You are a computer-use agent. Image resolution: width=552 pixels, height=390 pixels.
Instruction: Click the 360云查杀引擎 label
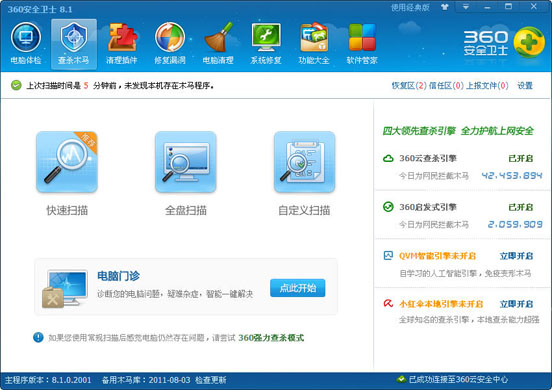point(428,158)
